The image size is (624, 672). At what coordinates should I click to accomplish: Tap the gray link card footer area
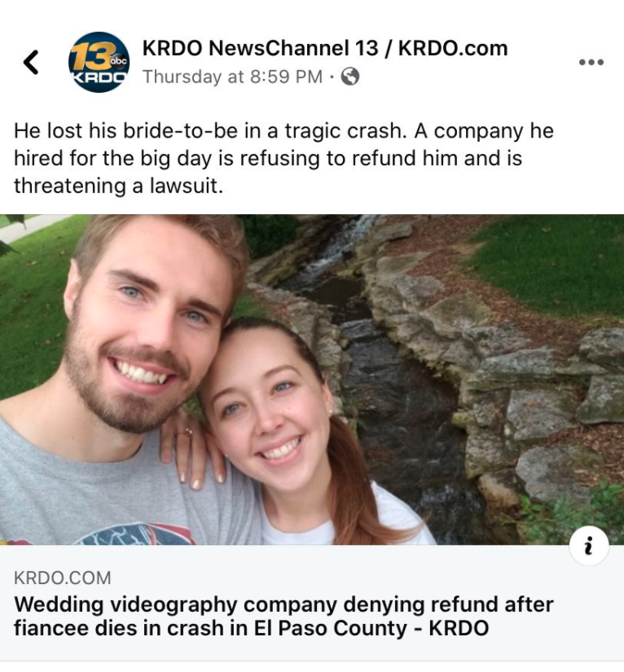coord(312,603)
